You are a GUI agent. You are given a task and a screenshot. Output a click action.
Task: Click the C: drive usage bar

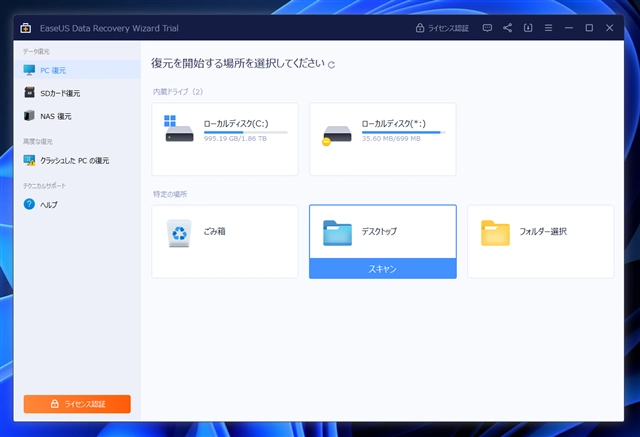(246, 132)
